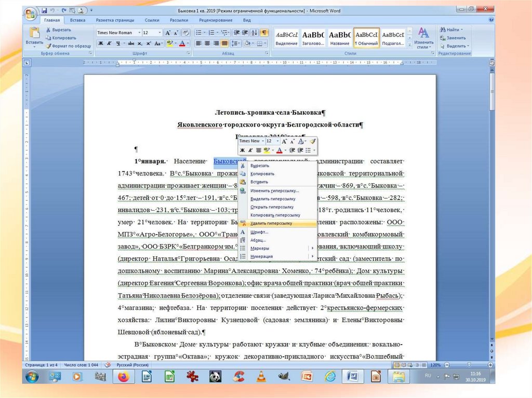Click the format painter brush in mini toolbar
532x398 pixels.
point(313,141)
